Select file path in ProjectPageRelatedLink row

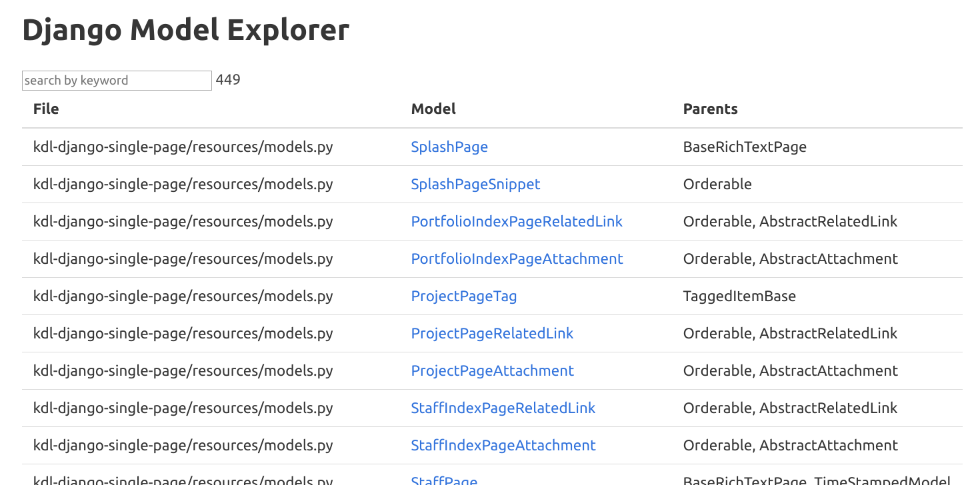pyautogui.click(x=183, y=334)
